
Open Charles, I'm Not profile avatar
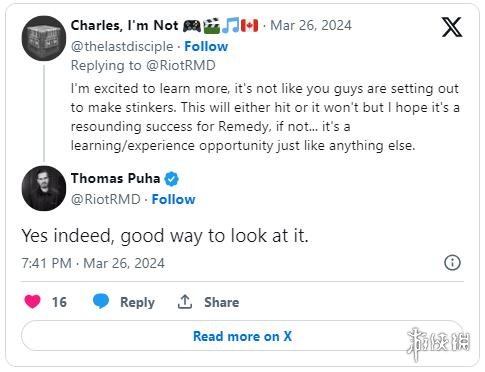click(x=44, y=38)
